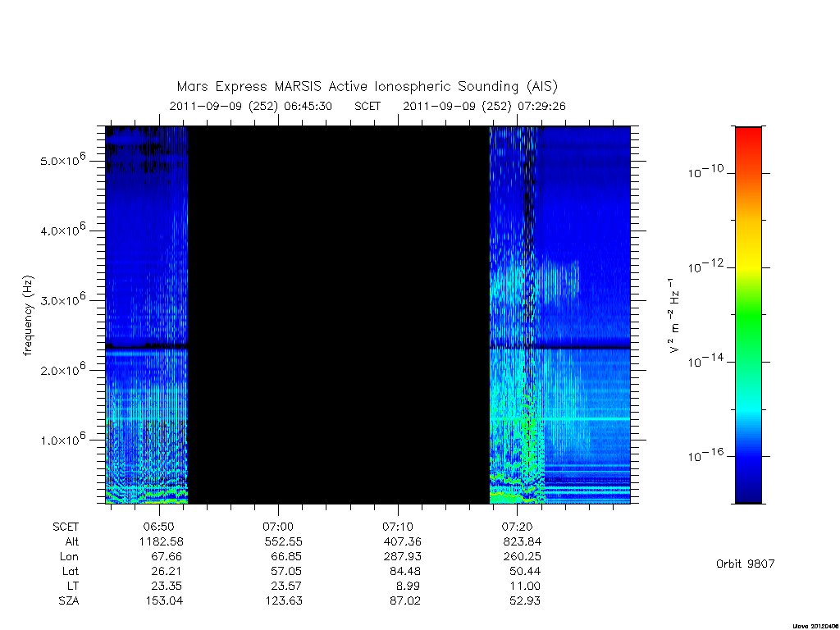Click the "SCET" row label below the plot

coord(66,527)
